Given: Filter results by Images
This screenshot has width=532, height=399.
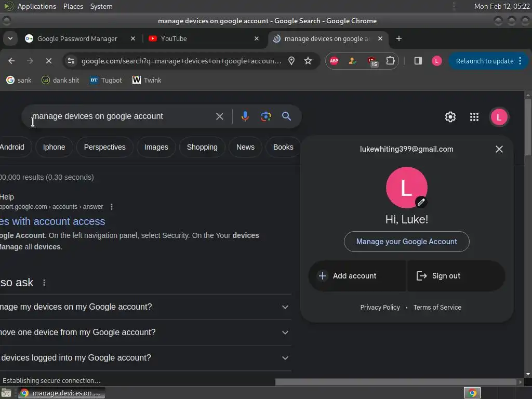Looking at the screenshot, I should 156,147.
